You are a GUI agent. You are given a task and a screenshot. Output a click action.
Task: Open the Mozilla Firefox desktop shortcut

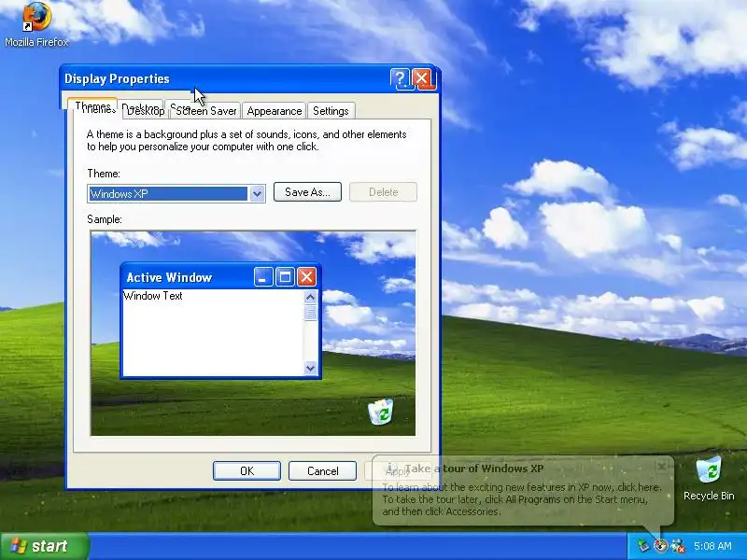coord(36,25)
